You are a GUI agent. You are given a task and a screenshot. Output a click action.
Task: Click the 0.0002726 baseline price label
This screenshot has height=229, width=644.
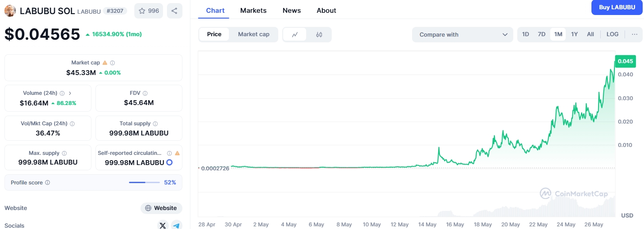click(x=215, y=169)
